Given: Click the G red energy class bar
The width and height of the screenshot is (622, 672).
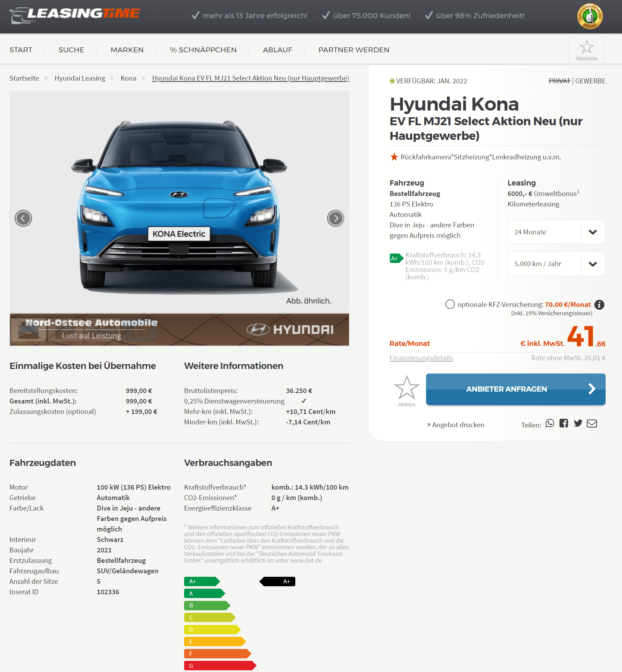Looking at the screenshot, I should pos(220,666).
